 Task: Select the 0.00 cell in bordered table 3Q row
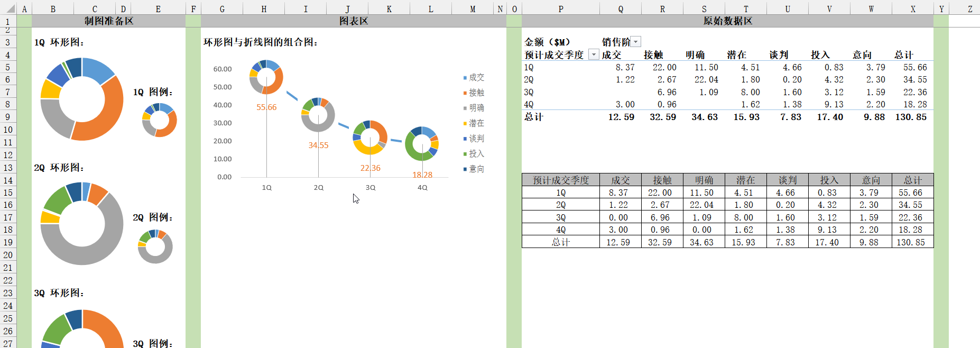pos(621,217)
